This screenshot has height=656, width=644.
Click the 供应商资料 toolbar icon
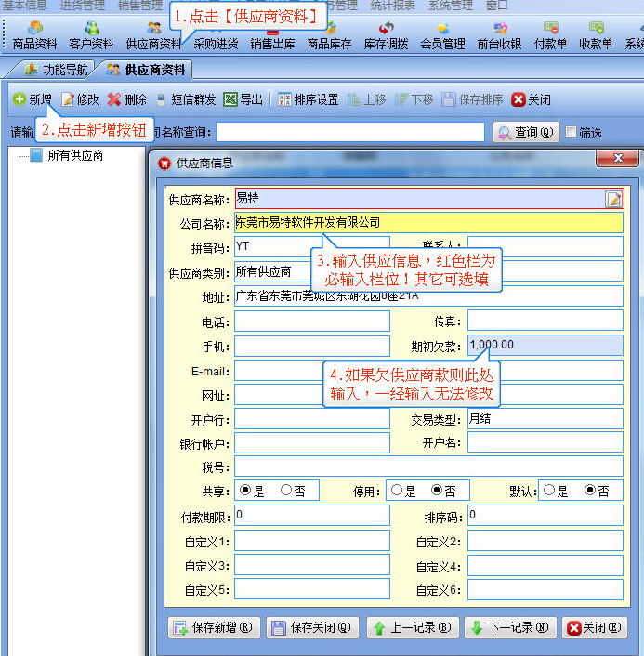153,35
